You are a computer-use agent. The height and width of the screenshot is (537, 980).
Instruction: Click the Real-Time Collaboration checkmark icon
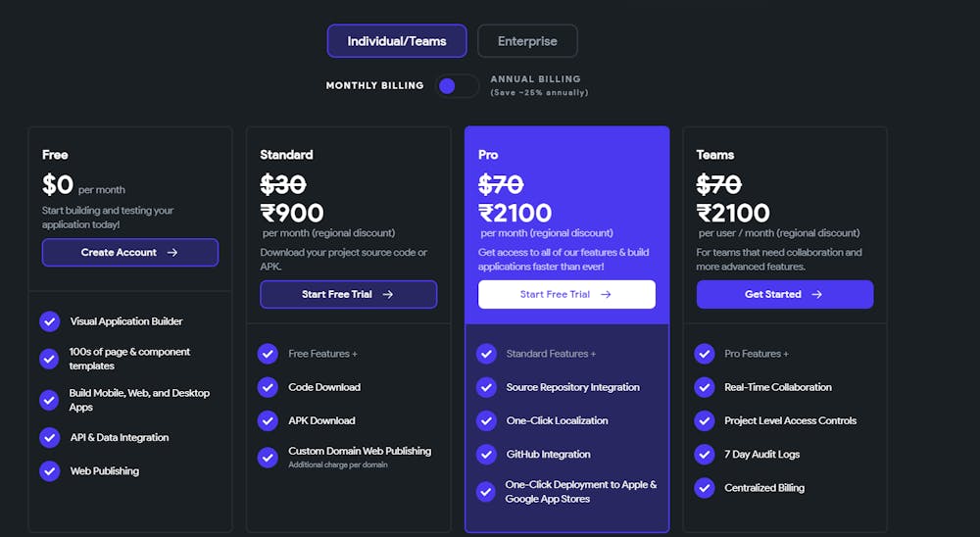coord(704,387)
